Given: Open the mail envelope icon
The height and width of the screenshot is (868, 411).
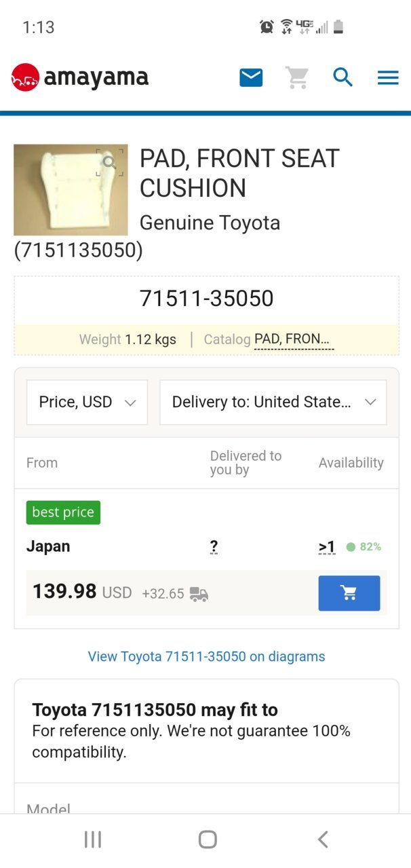Looking at the screenshot, I should (x=251, y=77).
